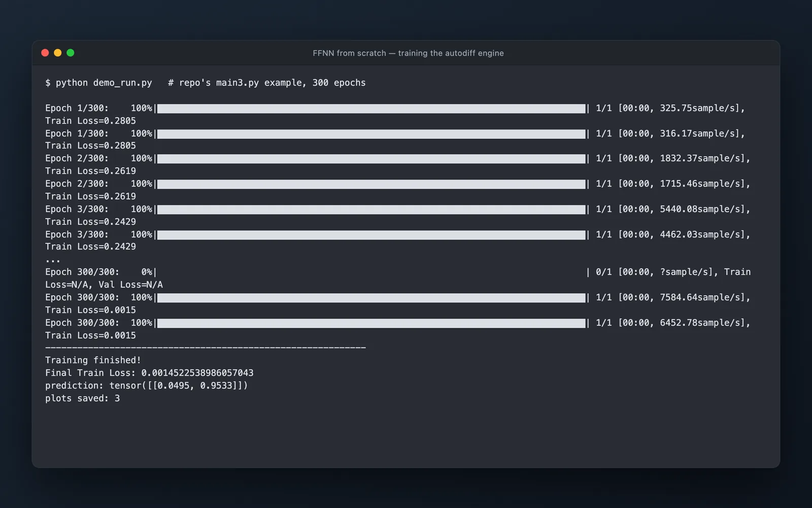Click progress bar with 316.17sample/s

click(x=371, y=134)
